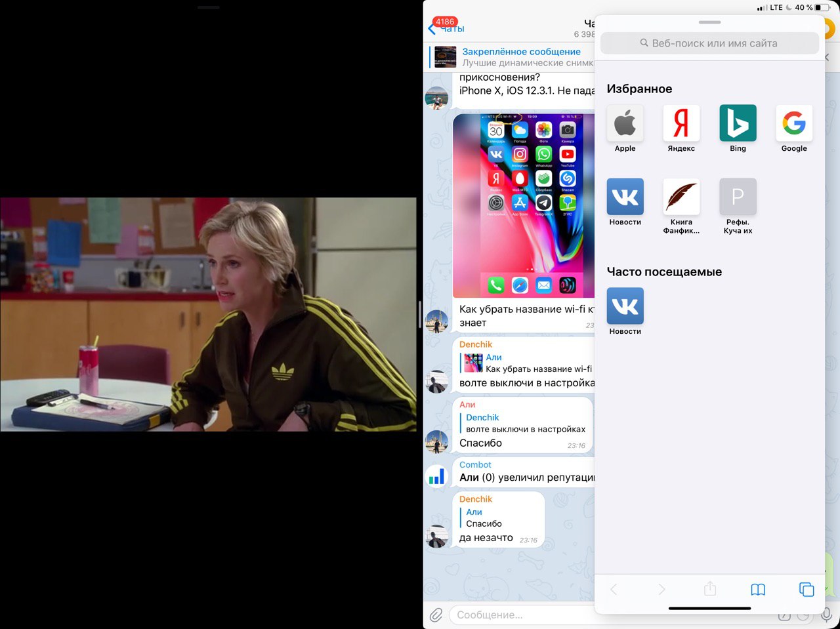Tap the Safari slide-over grabber handle

(x=709, y=22)
